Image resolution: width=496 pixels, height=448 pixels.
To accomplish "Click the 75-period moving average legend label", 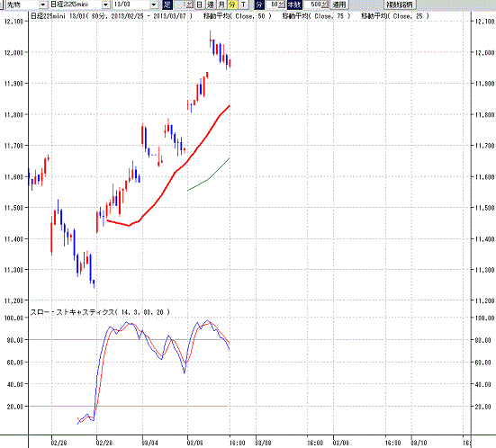I will (x=316, y=16).
